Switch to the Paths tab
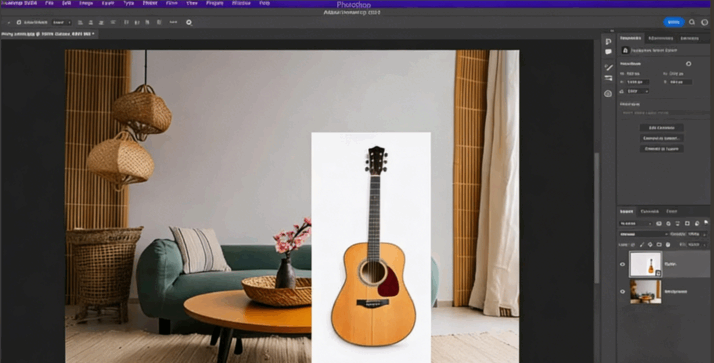 pyautogui.click(x=672, y=211)
